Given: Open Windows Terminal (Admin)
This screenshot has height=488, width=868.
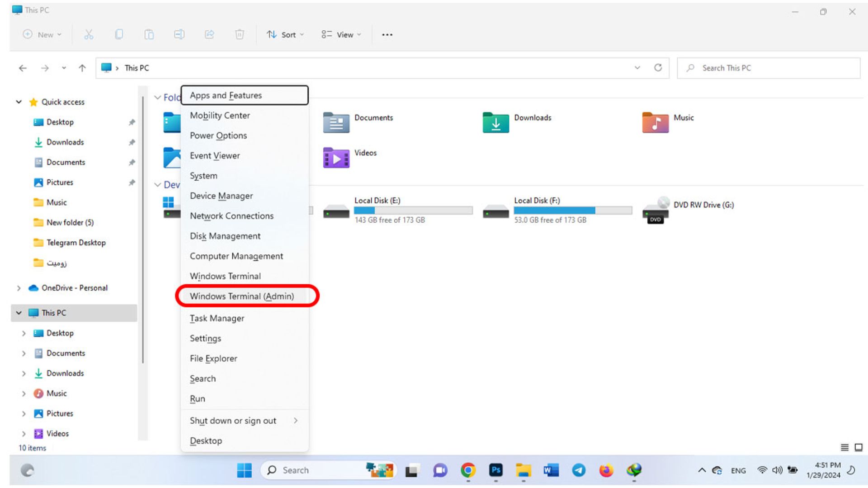Looking at the screenshot, I should (241, 296).
